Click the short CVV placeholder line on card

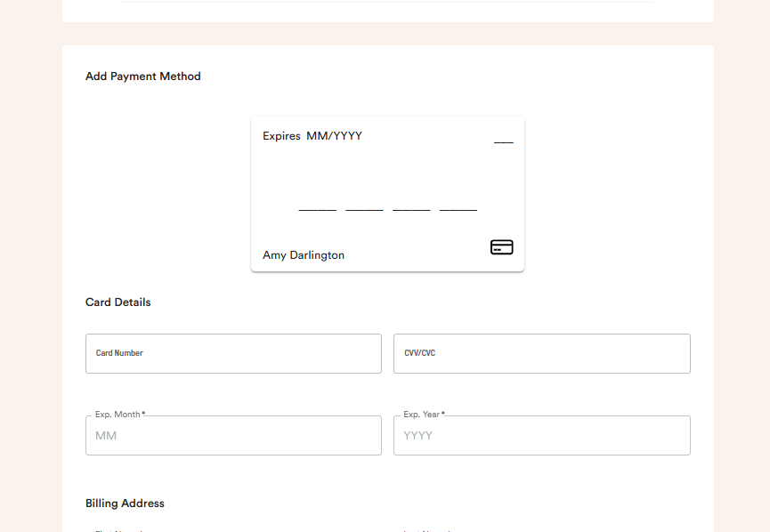504,141
